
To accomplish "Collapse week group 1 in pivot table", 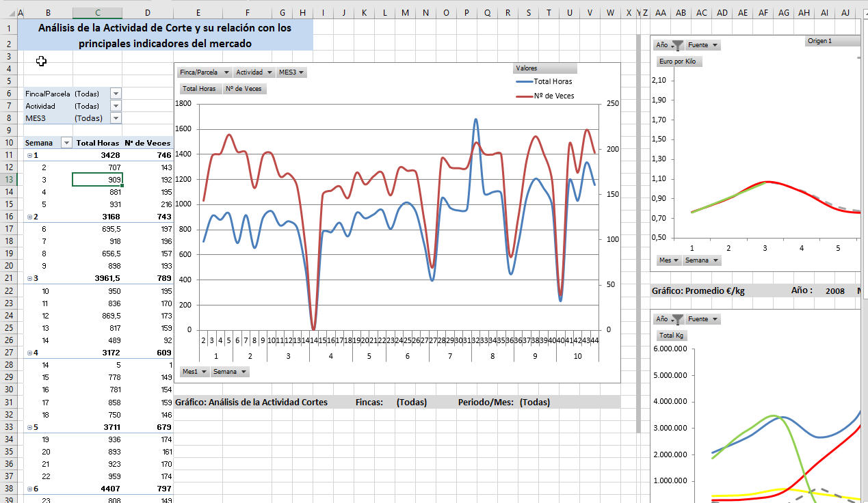I will [29, 155].
